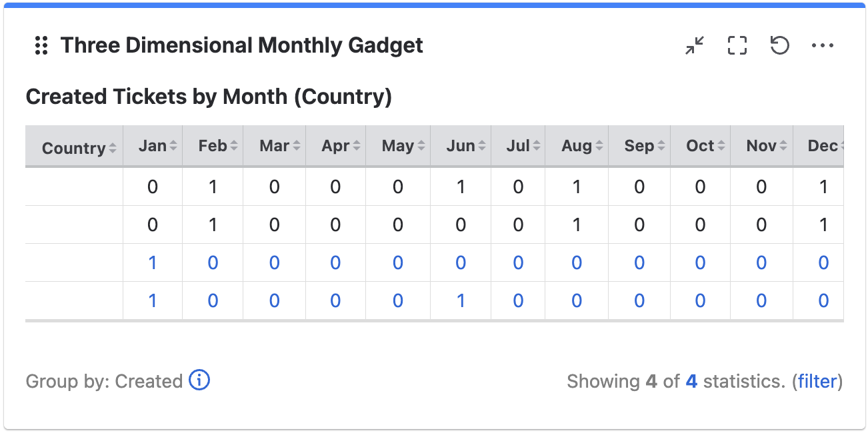Minimize the Three Dimensional Monthly Gadget

[x=695, y=45]
